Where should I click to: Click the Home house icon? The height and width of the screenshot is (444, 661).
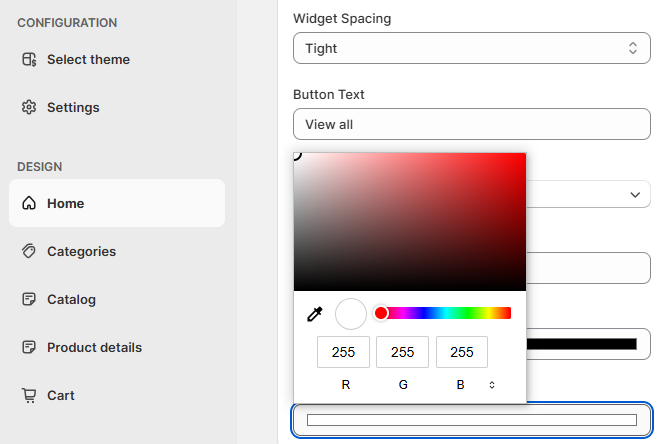pos(29,203)
